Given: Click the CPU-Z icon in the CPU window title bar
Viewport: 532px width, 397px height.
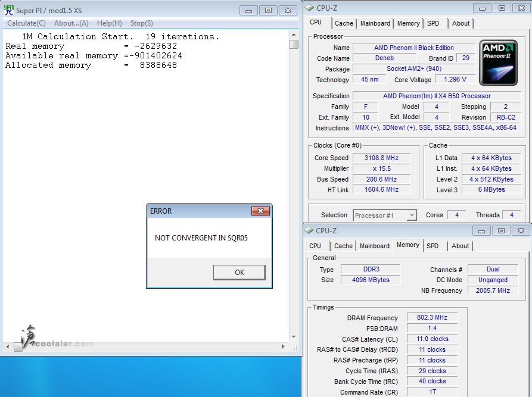Looking at the screenshot, I should (309, 8).
